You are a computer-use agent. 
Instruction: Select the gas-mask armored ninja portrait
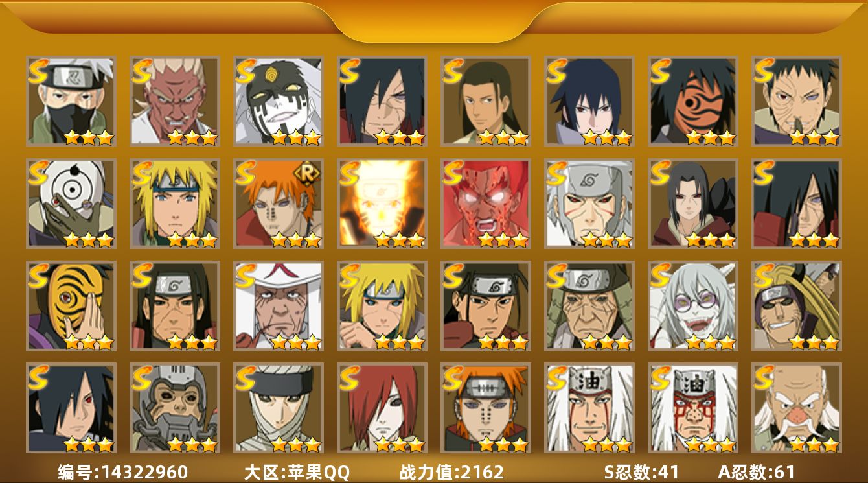[x=174, y=408]
